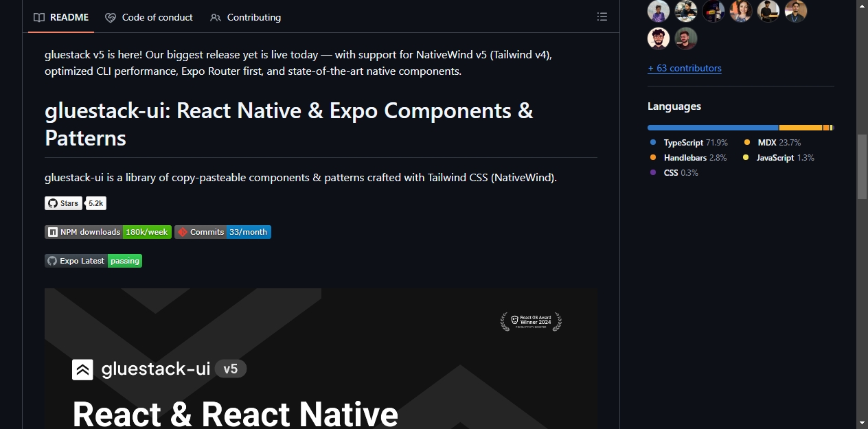Click the first contributor avatar
The image size is (868, 429).
pyautogui.click(x=659, y=11)
